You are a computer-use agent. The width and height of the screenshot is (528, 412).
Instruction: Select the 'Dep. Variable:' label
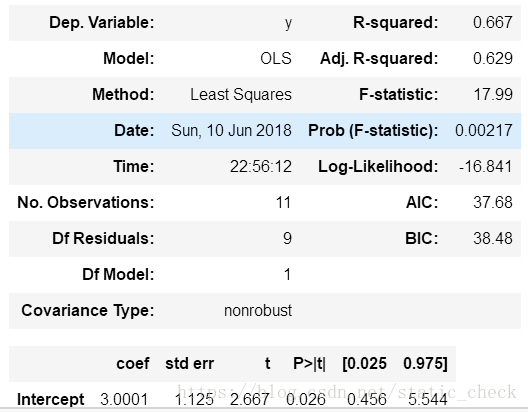tap(102, 23)
